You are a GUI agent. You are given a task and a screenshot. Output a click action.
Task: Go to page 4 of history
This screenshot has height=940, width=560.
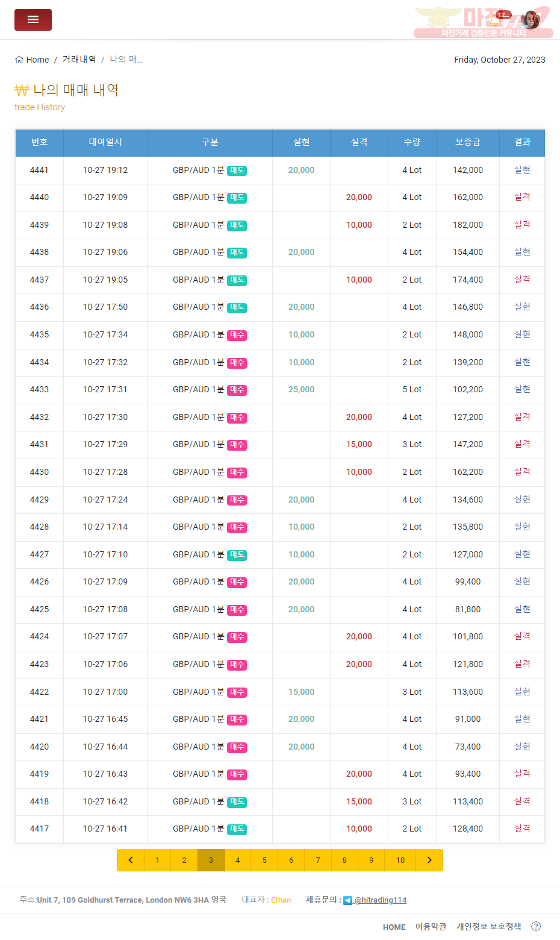pos(238,860)
